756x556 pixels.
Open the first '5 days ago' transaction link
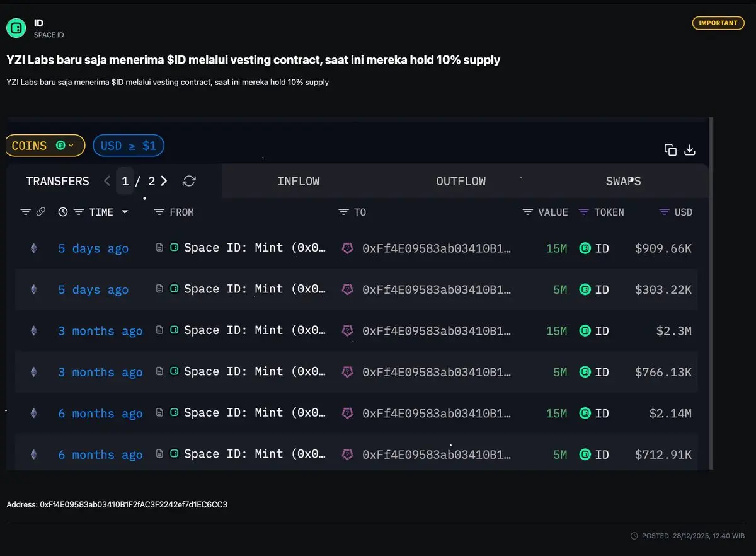[x=93, y=248]
